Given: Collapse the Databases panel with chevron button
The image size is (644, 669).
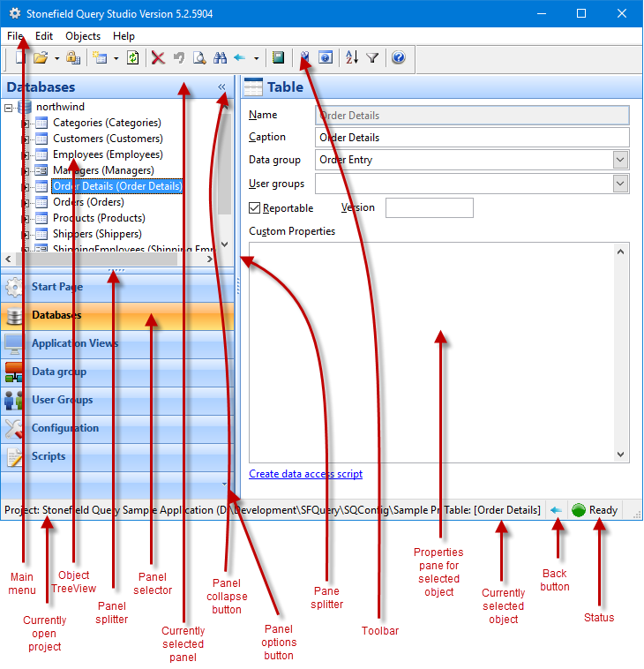Looking at the screenshot, I should [221, 87].
